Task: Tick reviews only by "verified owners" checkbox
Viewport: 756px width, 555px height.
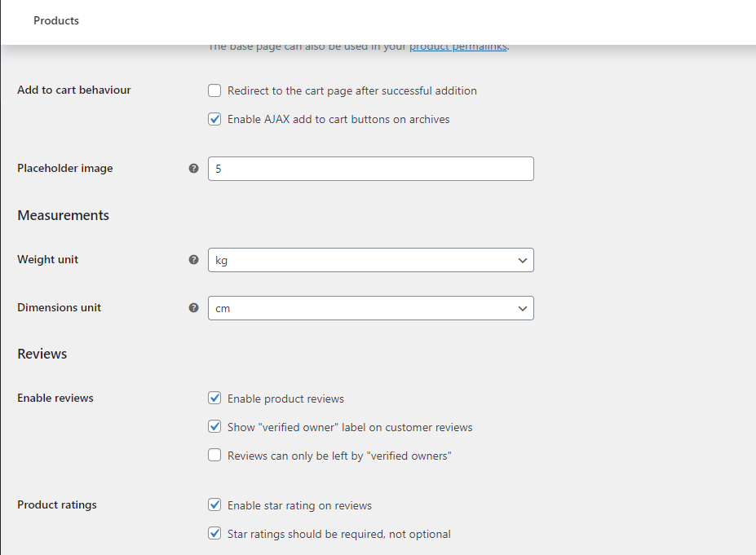Action: pos(214,456)
